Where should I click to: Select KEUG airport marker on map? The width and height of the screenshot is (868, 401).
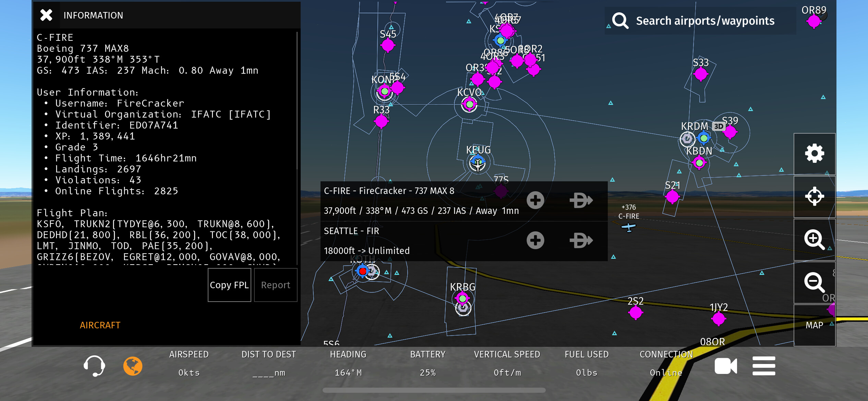(x=477, y=163)
